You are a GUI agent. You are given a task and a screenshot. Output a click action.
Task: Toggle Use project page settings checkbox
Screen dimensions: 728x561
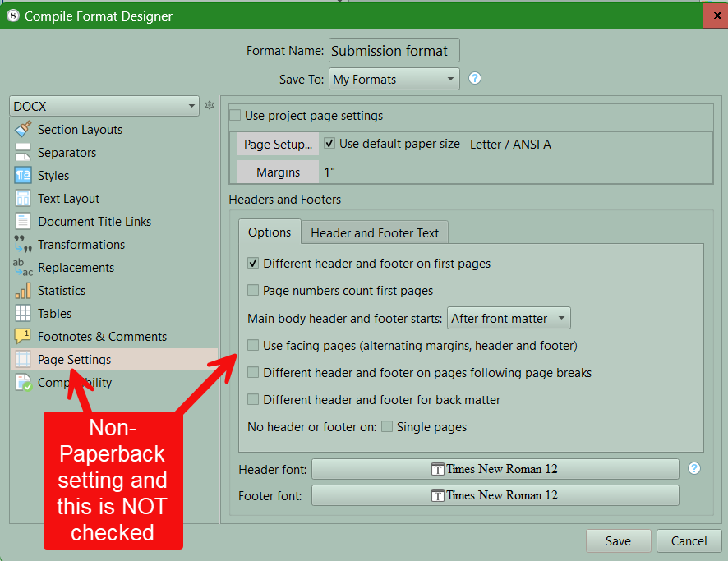(236, 116)
